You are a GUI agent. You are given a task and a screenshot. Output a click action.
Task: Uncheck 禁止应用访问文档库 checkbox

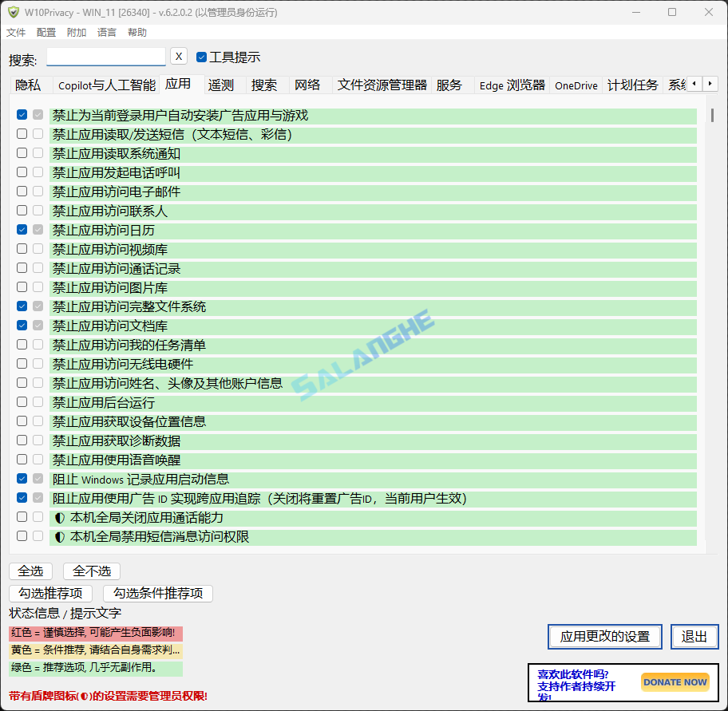(22, 326)
